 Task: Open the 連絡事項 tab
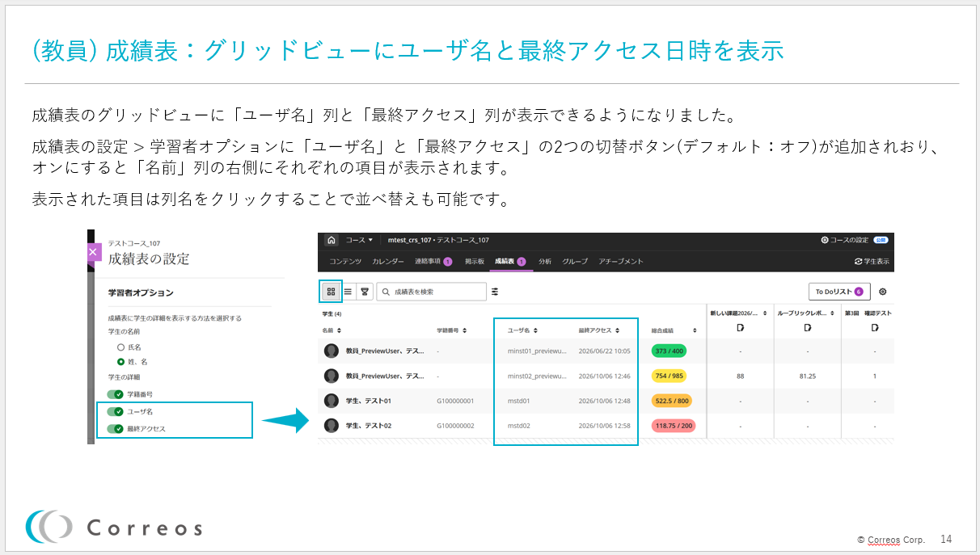pyautogui.click(x=433, y=262)
